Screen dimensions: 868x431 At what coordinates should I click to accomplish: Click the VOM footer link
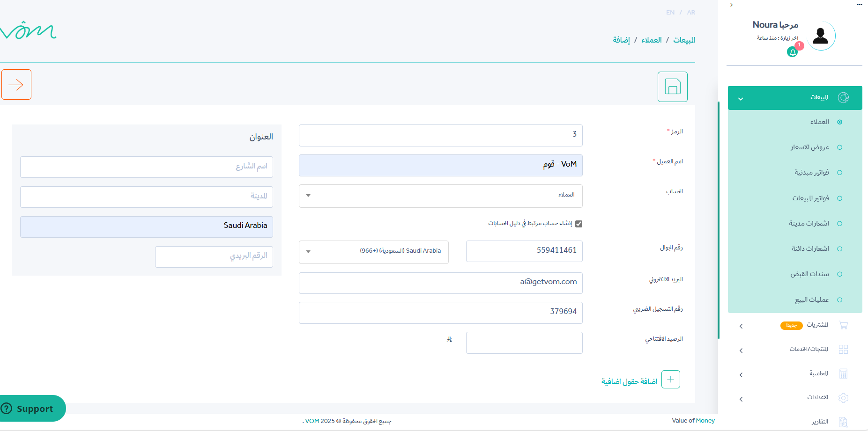coord(312,421)
